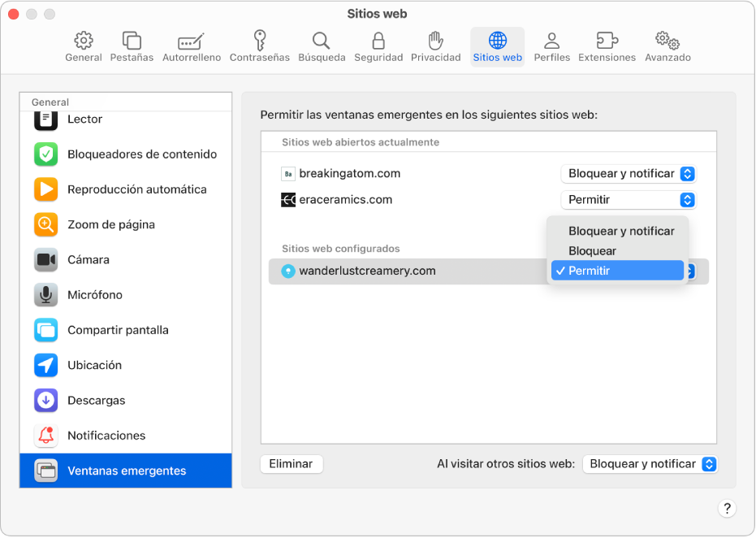Click the Zoom de página magnifier icon
This screenshot has width=756, height=538.
click(45, 225)
